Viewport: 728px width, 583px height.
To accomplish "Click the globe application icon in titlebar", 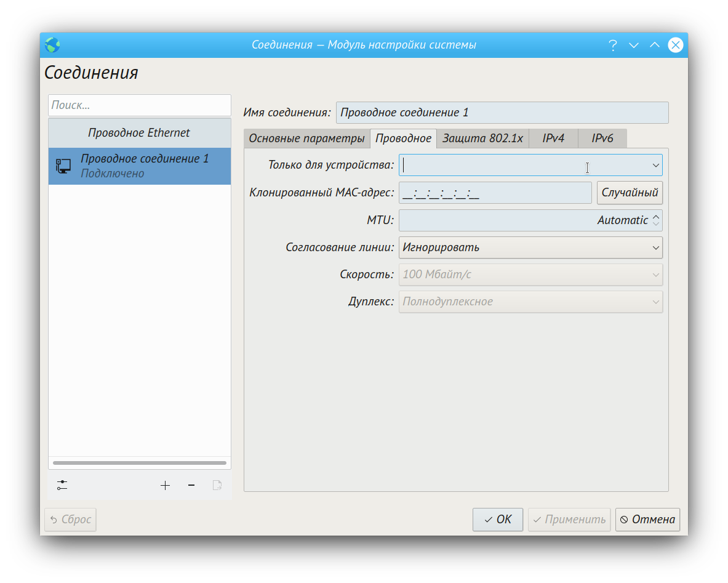I will pyautogui.click(x=52, y=45).
